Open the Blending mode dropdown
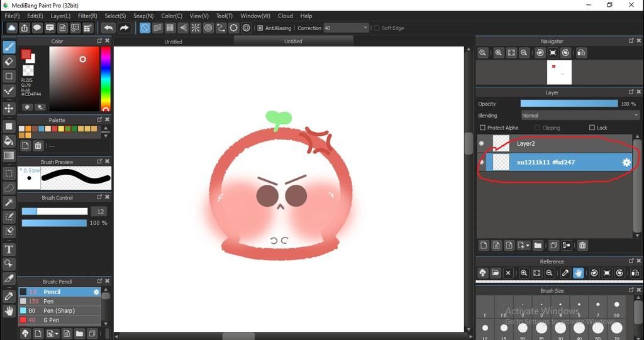644x340 pixels. point(580,116)
